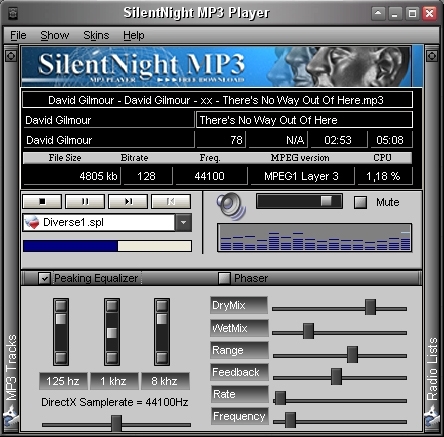
Task: Click the Feedback slider handle
Action: 336,377
